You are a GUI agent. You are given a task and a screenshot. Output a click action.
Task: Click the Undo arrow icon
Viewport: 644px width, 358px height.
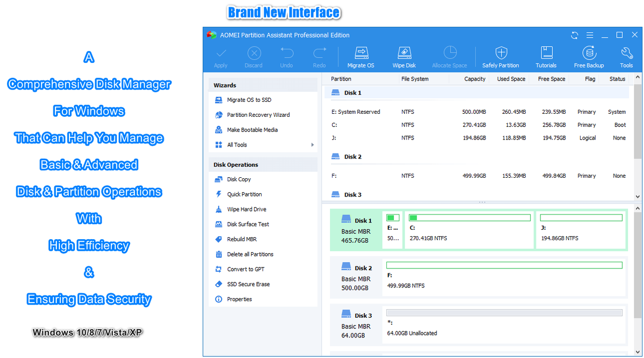pos(287,53)
